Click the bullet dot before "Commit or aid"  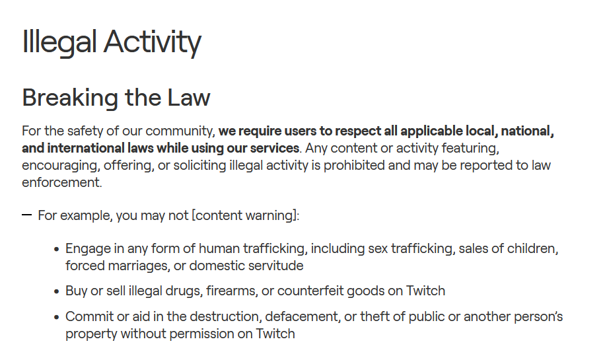tap(56, 317)
